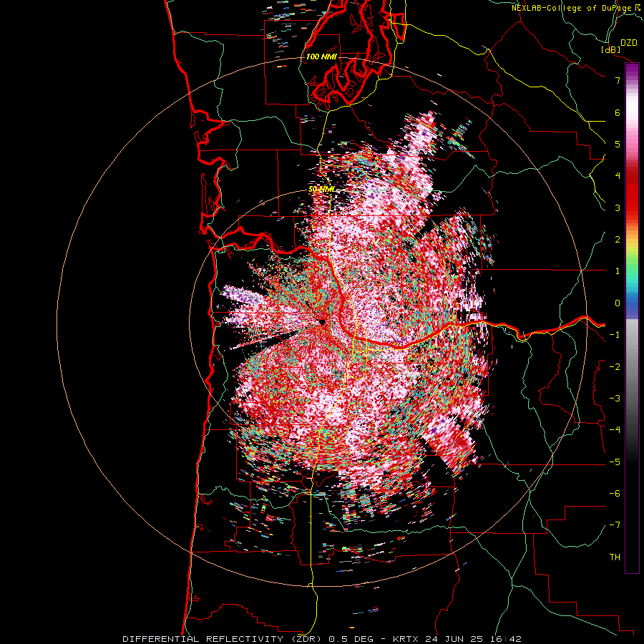644x644 pixels.
Task: Click the [dB] units label
Action: [611, 49]
